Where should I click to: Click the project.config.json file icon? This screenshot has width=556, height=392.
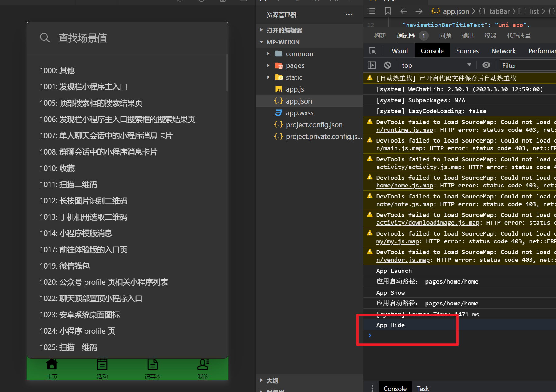pos(279,125)
